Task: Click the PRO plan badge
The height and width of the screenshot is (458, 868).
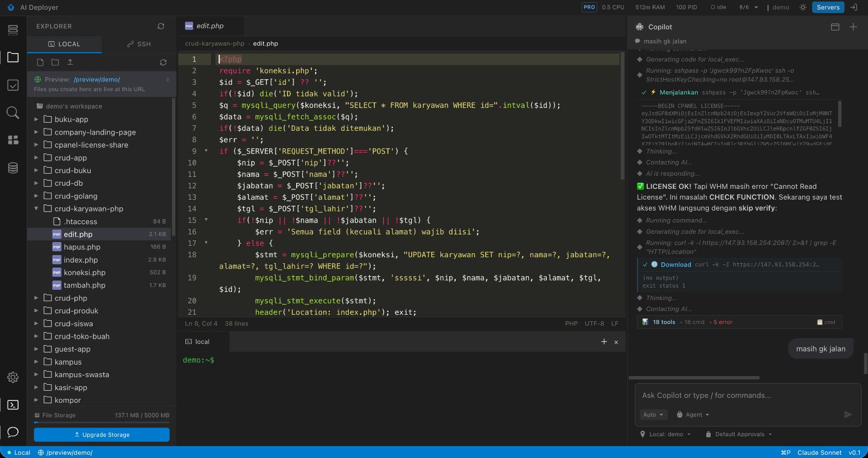Action: (x=589, y=7)
